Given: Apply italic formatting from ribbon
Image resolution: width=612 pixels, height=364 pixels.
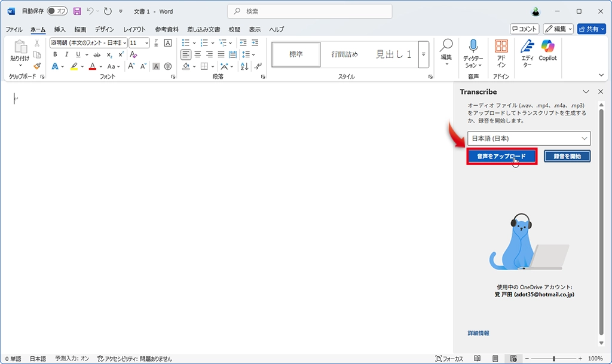Looking at the screenshot, I should [x=66, y=54].
